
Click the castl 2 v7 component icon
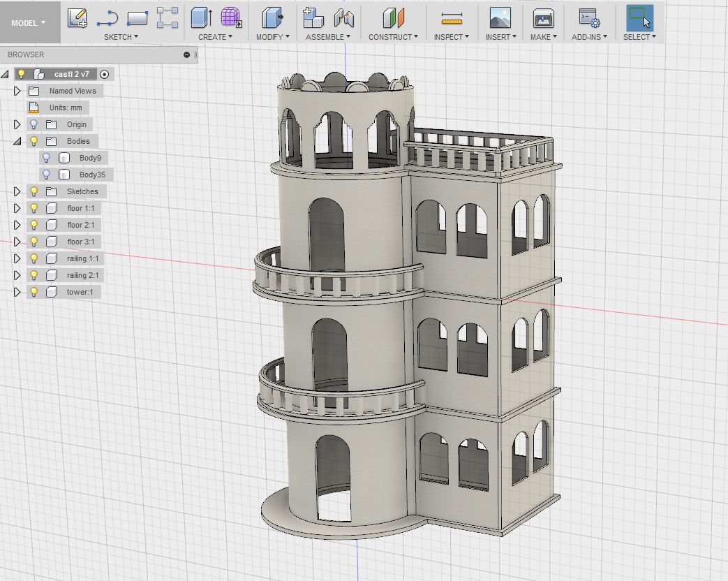[39, 74]
